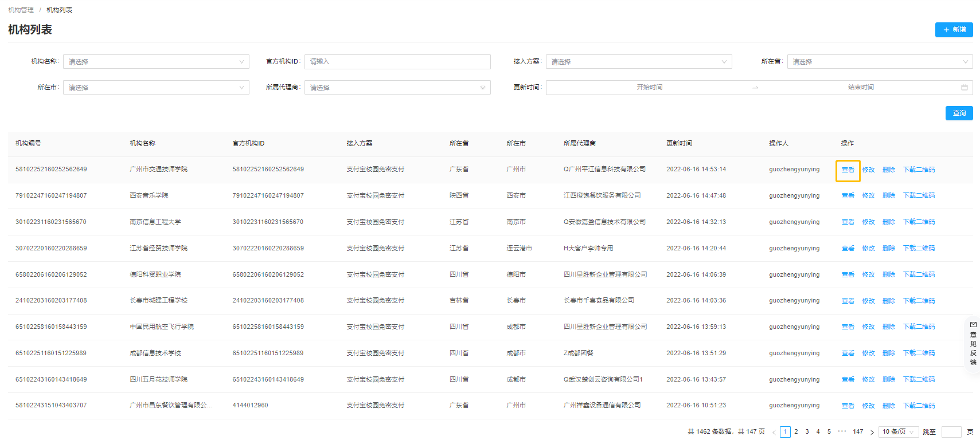Download QR code for 南京信息工程大学
The image size is (980, 444).
[919, 222]
